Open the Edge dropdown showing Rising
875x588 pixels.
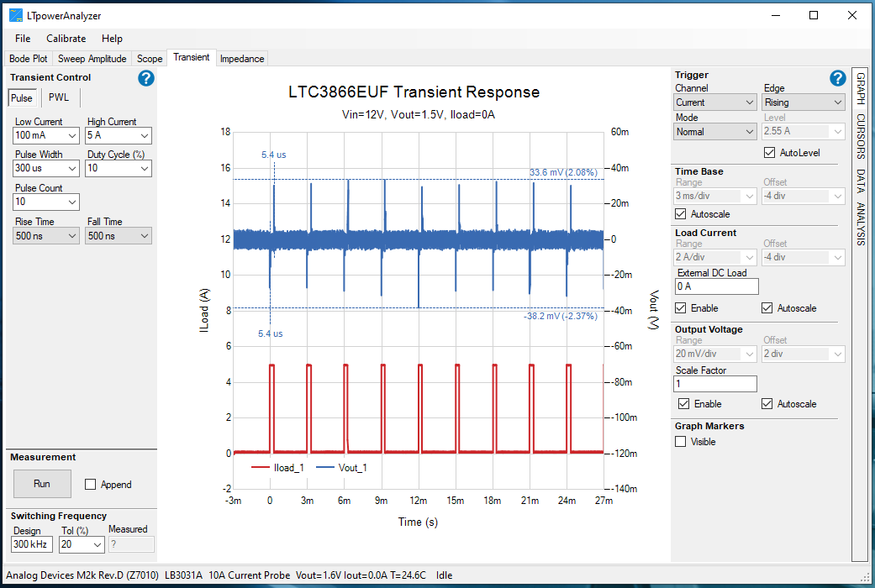click(x=804, y=101)
